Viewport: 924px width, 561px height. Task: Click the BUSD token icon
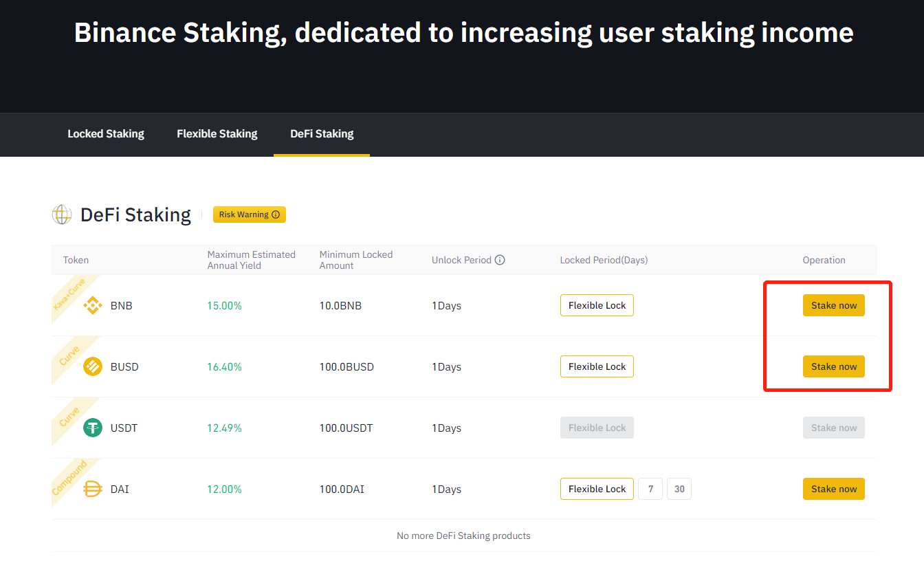[93, 367]
